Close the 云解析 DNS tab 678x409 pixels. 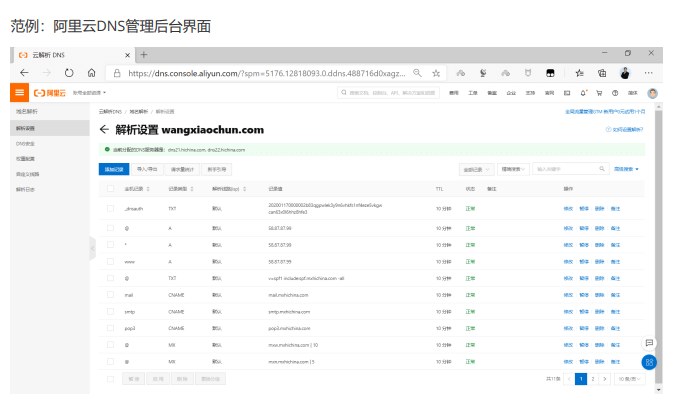127,55
